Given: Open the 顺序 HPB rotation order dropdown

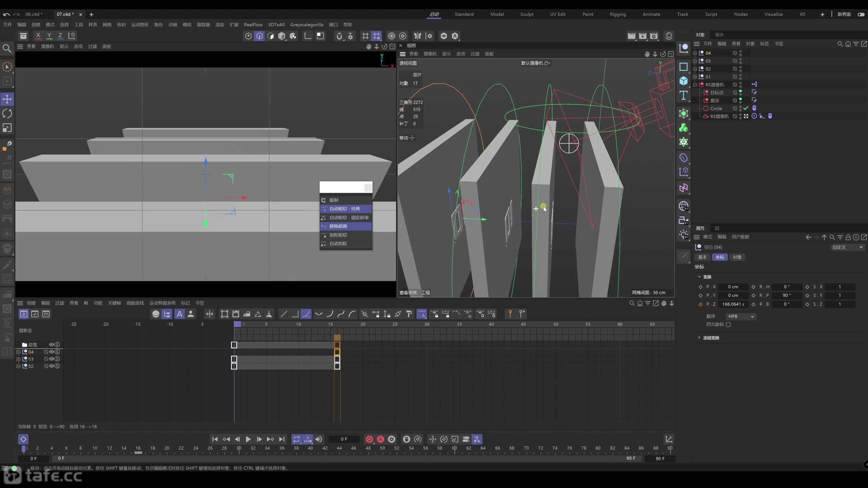Looking at the screenshot, I should [741, 317].
